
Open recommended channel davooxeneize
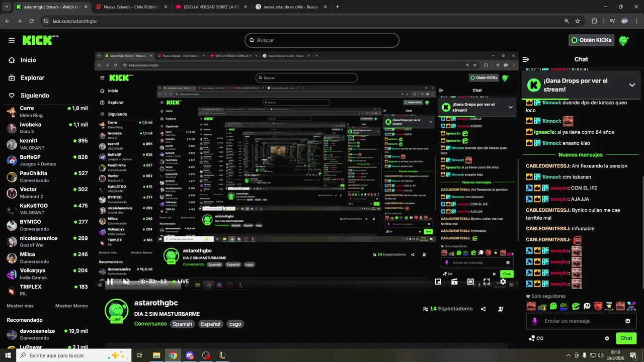click(x=47, y=334)
